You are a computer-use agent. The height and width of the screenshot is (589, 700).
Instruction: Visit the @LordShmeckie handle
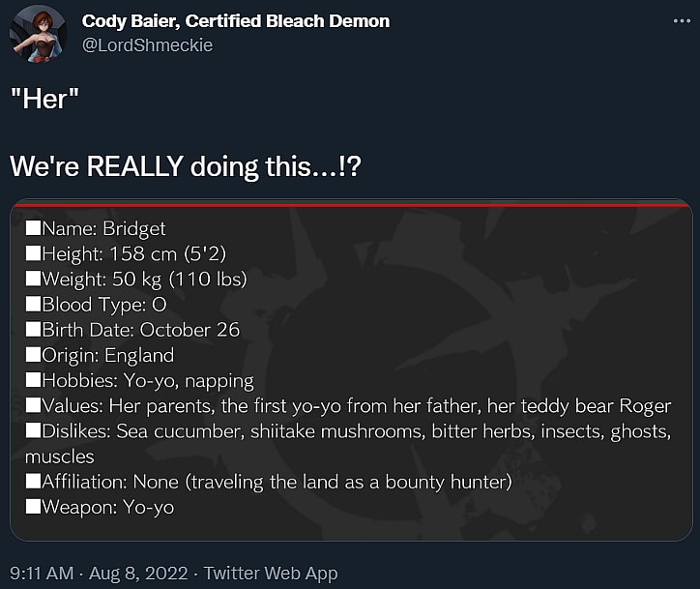147,44
